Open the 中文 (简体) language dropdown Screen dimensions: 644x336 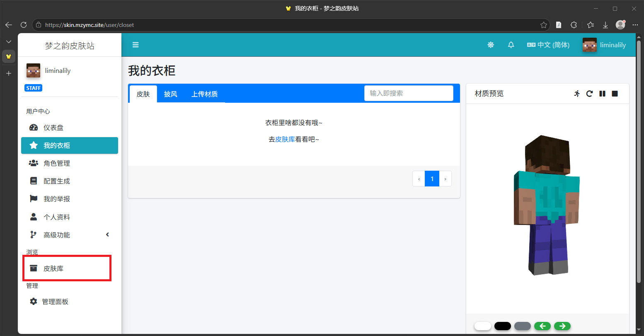(548, 45)
